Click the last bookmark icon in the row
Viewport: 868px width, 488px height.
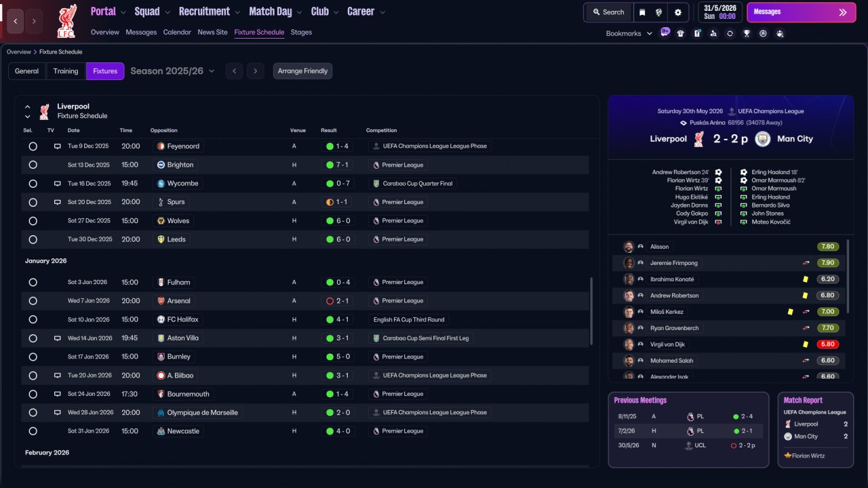click(x=780, y=33)
